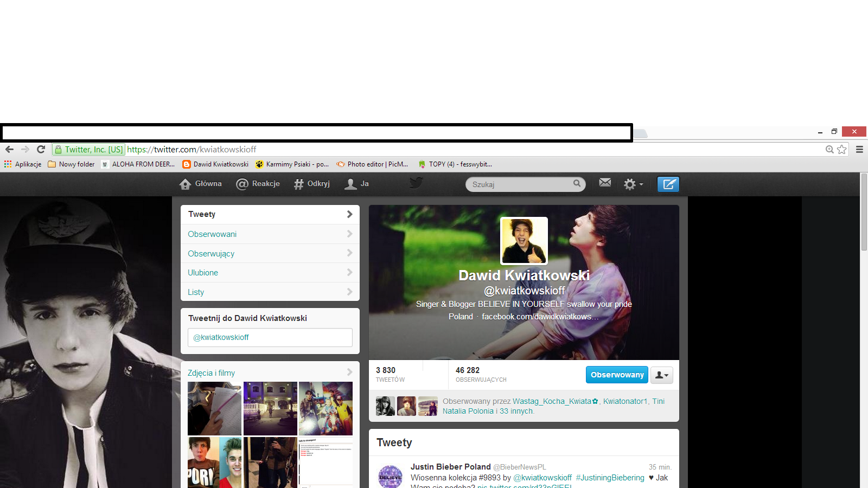The image size is (868, 488).
Task: Open Justin Bieber Poland profile name
Action: coord(450,467)
